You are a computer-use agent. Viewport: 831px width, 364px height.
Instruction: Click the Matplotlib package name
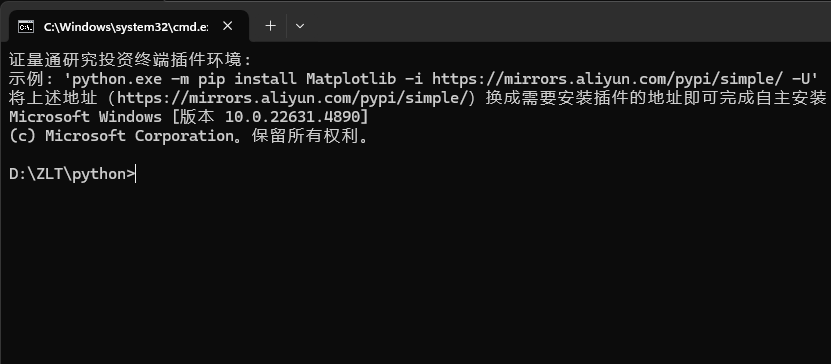351,79
